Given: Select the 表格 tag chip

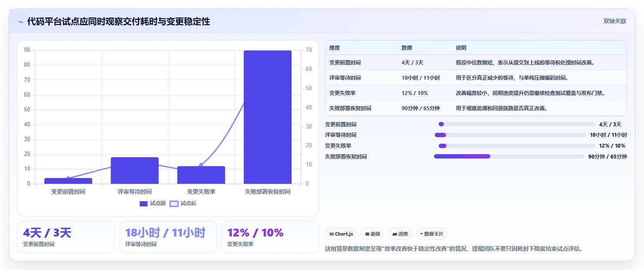Looking at the screenshot, I should pyautogui.click(x=372, y=234).
